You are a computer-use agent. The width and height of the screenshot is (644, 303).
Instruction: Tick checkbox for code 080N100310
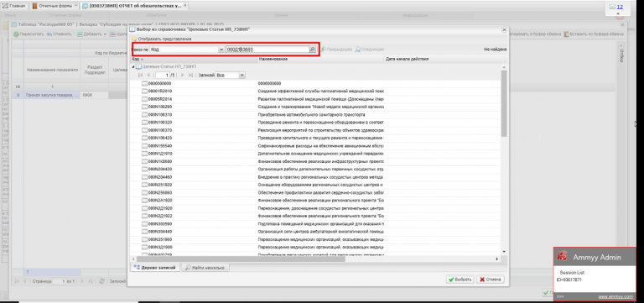tap(144, 114)
